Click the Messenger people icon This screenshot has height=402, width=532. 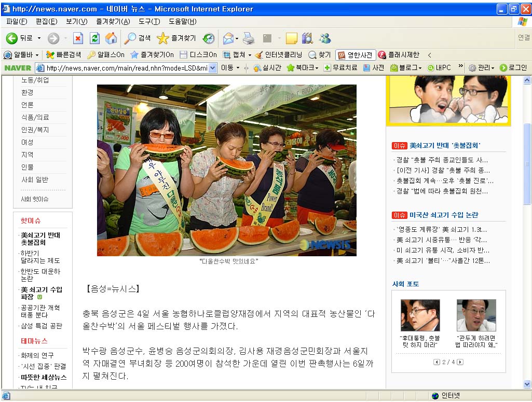tap(325, 38)
